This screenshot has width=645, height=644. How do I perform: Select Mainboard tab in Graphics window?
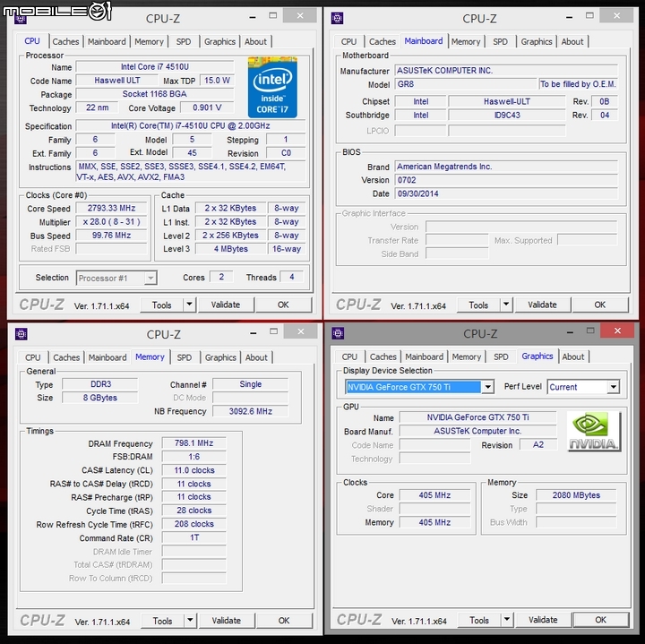tap(424, 356)
